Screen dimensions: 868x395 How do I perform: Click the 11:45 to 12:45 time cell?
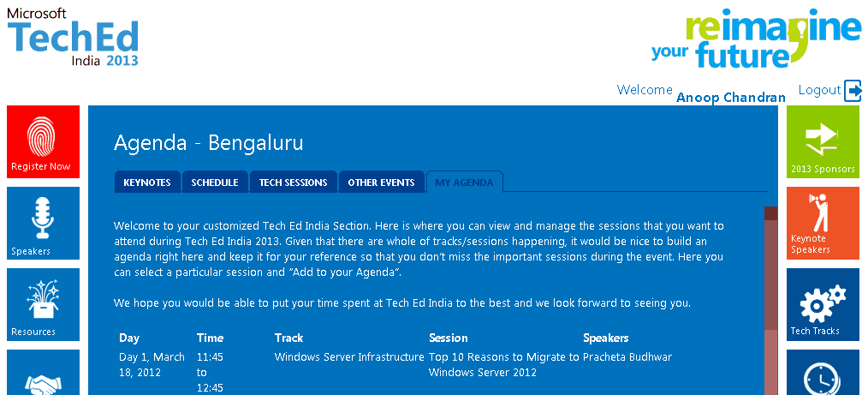coord(211,372)
